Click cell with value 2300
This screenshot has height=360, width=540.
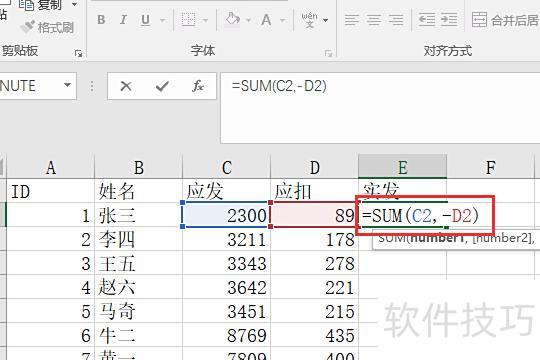click(x=227, y=216)
